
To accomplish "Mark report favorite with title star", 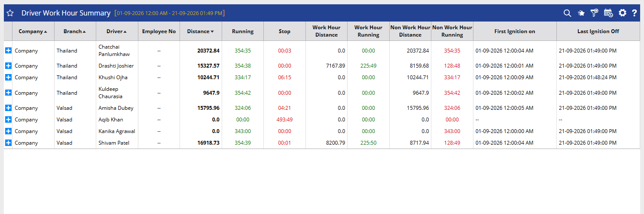I will tap(10, 13).
